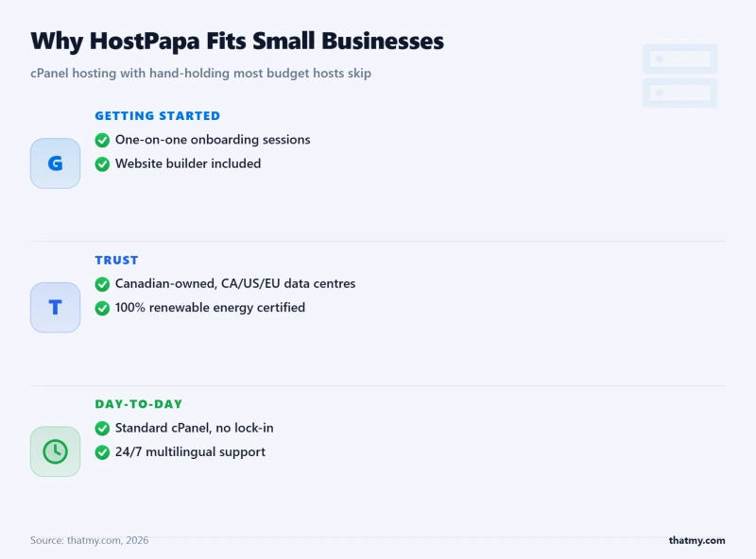756x559 pixels.
Task: Click the T icon tile for Trust
Action: pyautogui.click(x=56, y=308)
